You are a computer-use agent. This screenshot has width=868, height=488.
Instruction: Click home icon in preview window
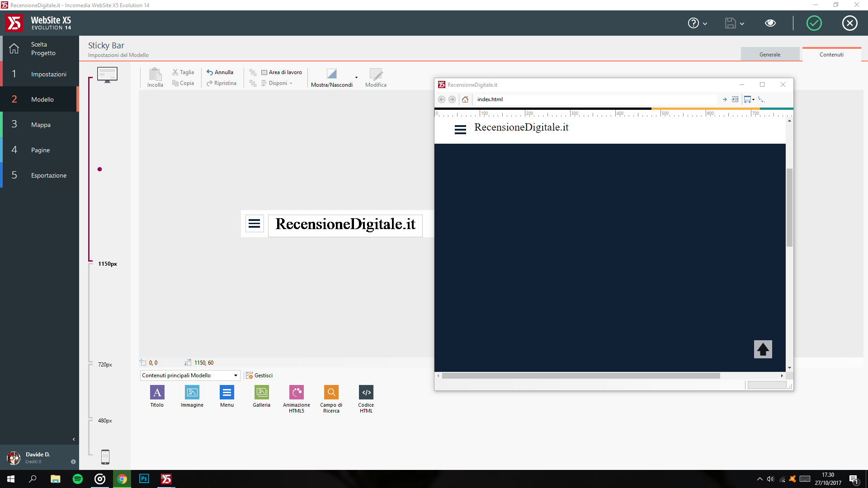(x=465, y=99)
